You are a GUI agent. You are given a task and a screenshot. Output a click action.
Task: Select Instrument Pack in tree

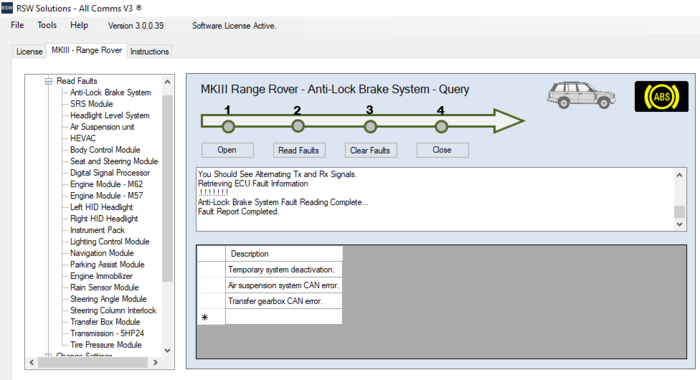pos(97,230)
